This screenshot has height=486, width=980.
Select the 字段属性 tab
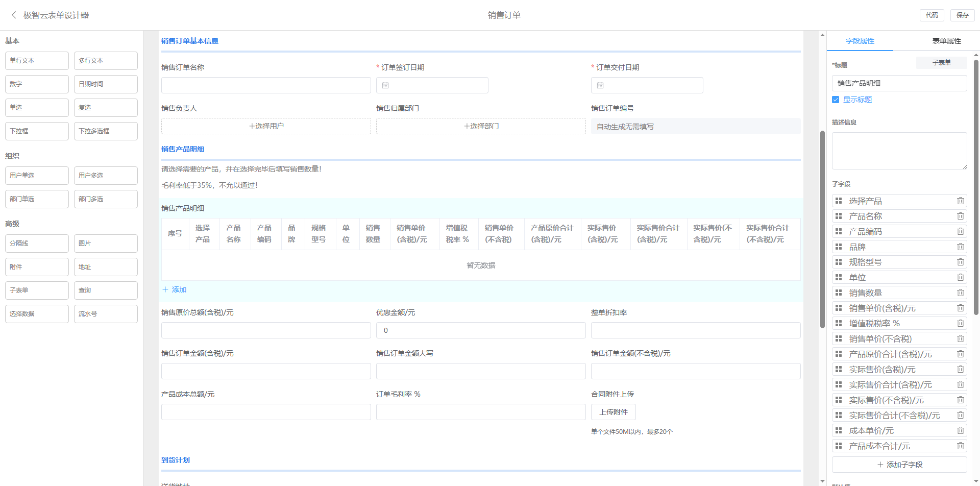click(860, 41)
